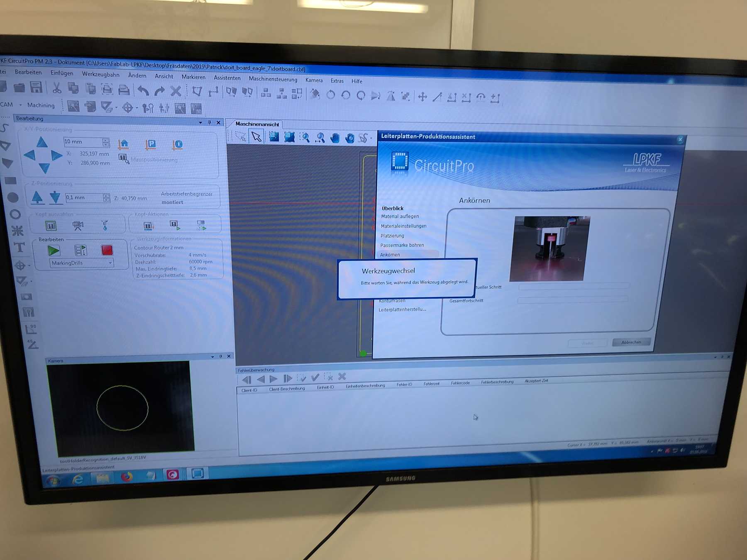Click the Undo arrow toolbar icon
This screenshot has width=747, height=560.
click(143, 90)
